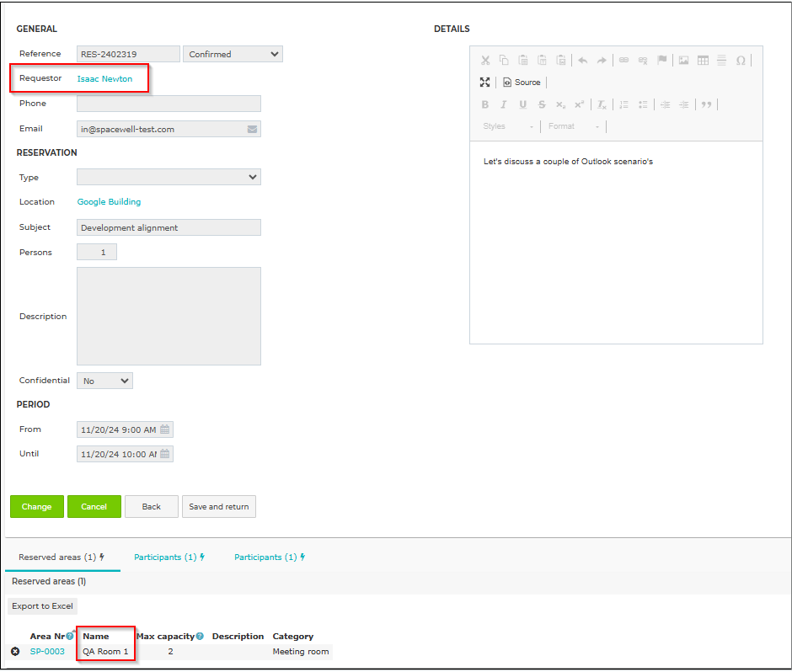Click the Source button in editor toolbar
This screenshot has height=672, width=792.
coord(522,83)
